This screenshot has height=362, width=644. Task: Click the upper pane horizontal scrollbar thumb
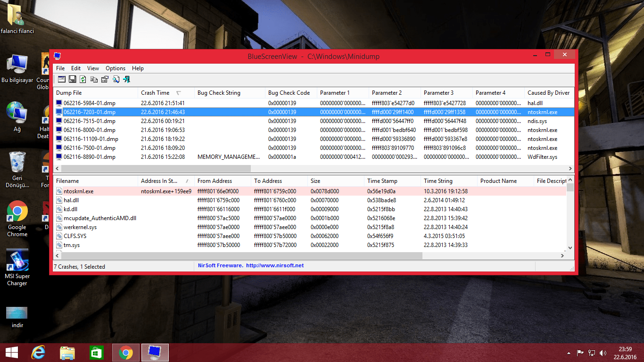tap(156, 168)
